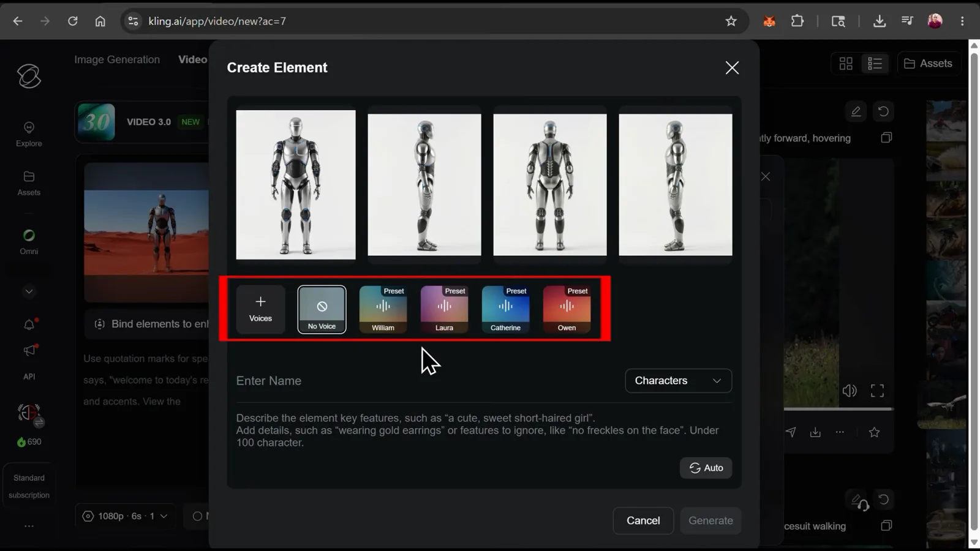
Task: Click the Kling logo icon
Action: 29,76
